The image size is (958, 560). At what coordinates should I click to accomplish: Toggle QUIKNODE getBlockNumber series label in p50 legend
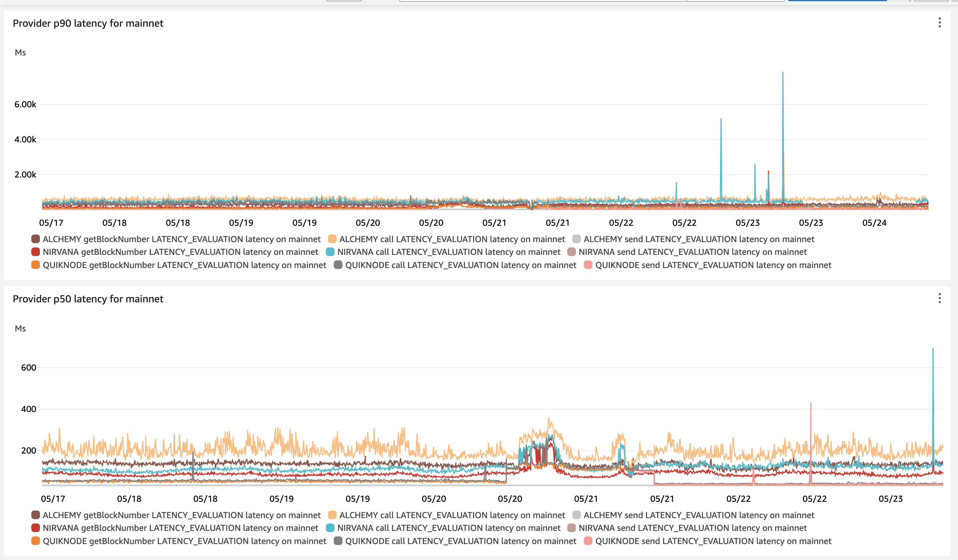pos(184,541)
